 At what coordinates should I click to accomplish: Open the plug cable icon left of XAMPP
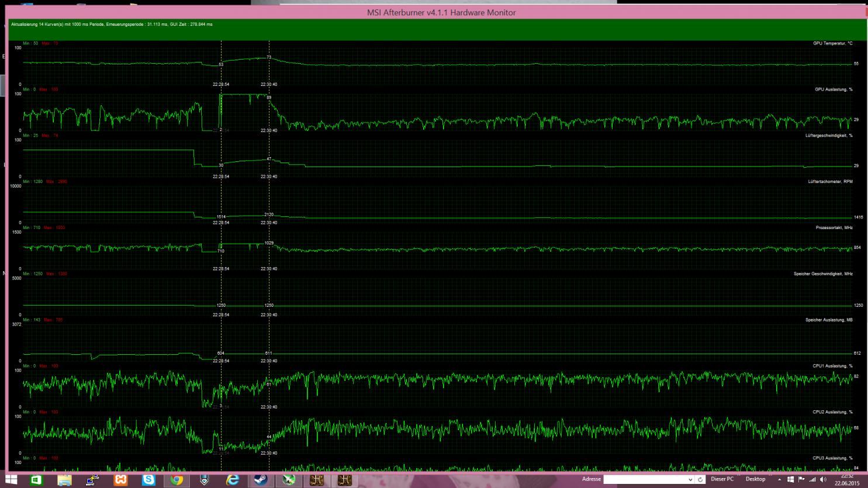click(92, 480)
